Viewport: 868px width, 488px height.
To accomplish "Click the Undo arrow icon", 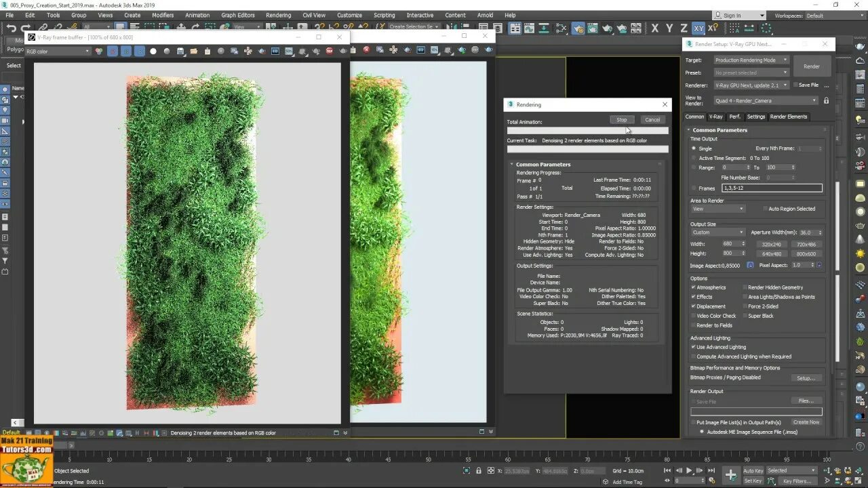I will pyautogui.click(x=12, y=28).
